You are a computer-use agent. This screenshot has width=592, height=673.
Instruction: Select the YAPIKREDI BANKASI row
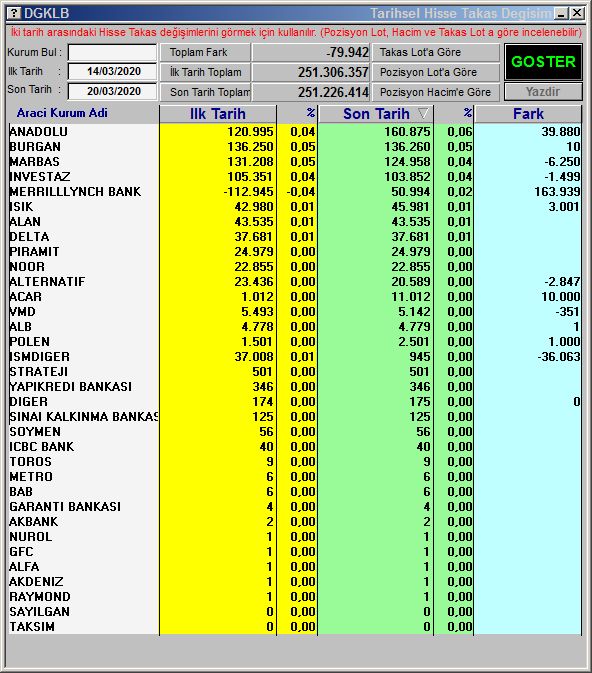[295, 387]
